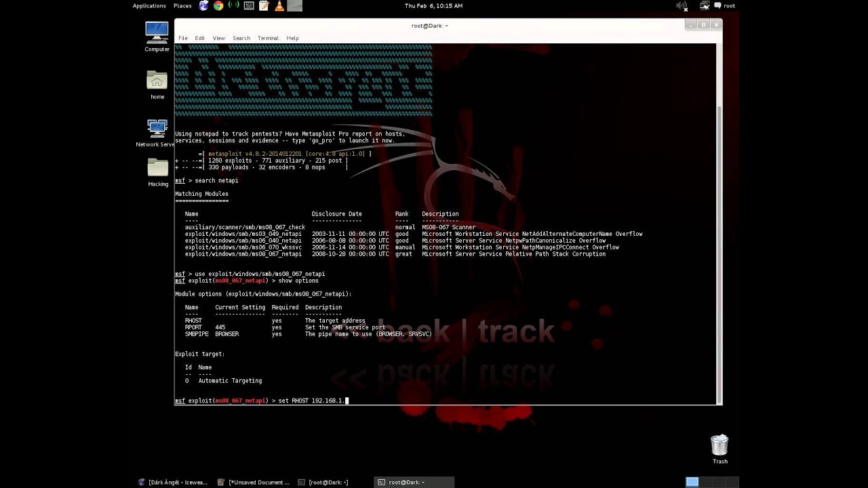Image resolution: width=868 pixels, height=488 pixels.
Task: Click the gray launcher icon after VLC
Action: tap(294, 5)
